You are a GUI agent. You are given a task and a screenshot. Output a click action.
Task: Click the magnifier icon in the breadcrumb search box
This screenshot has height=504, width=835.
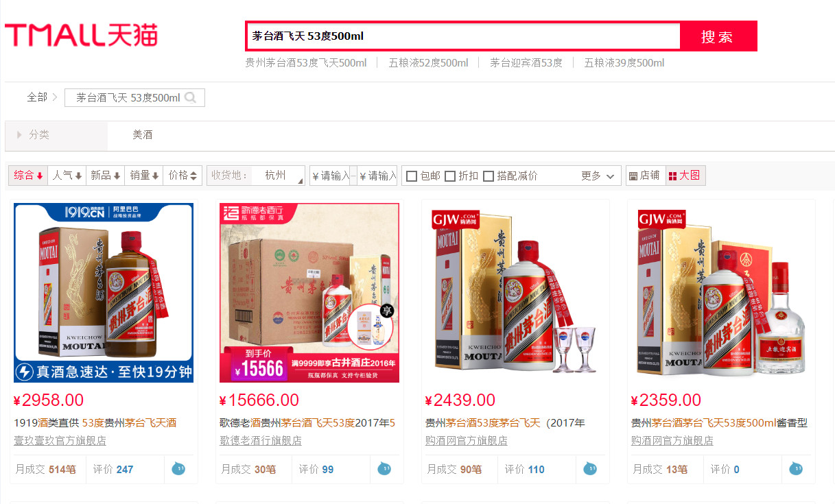coord(191,98)
